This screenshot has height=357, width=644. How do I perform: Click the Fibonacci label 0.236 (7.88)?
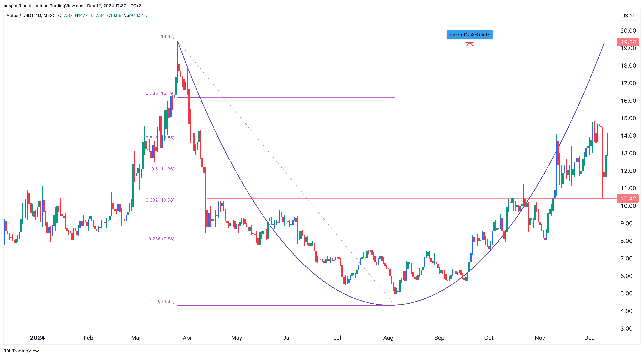[161, 239]
